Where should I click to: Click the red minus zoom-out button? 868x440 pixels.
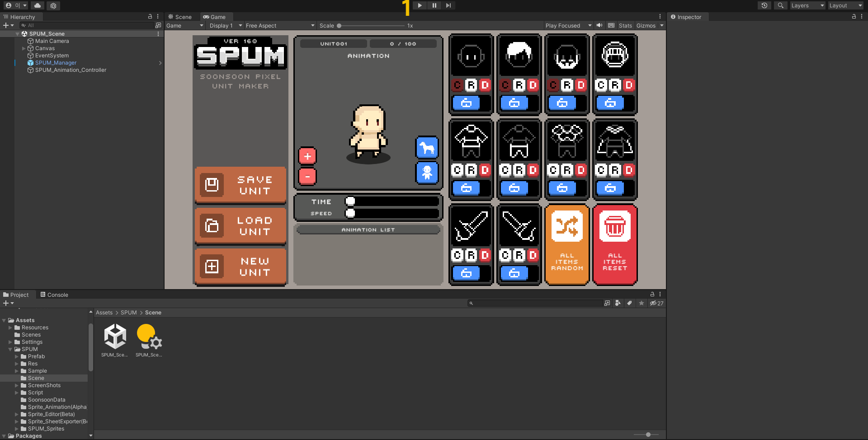point(307,177)
